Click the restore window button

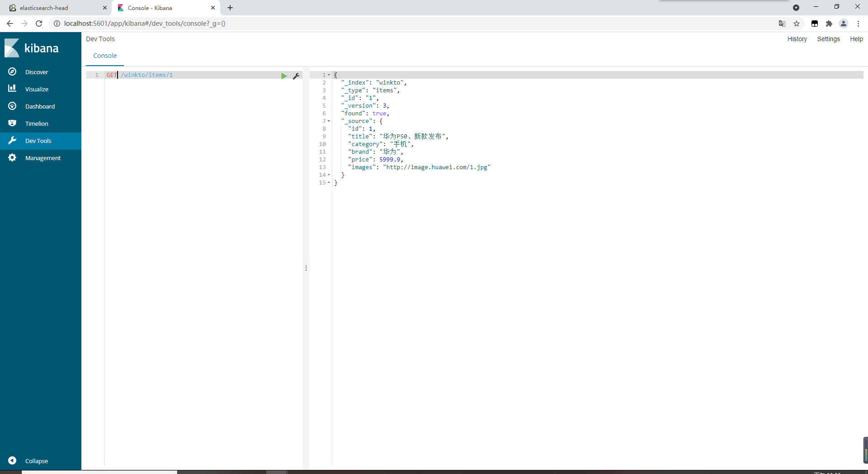click(837, 7)
